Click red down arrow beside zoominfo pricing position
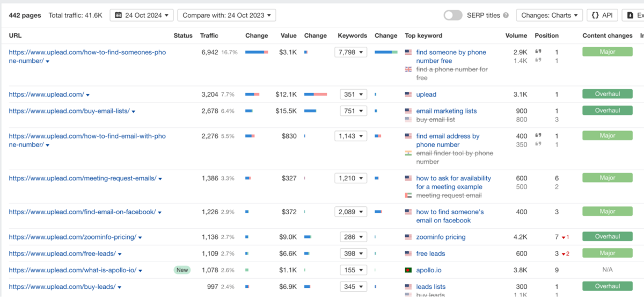Screen dimensions: 644x297 (x=565, y=237)
